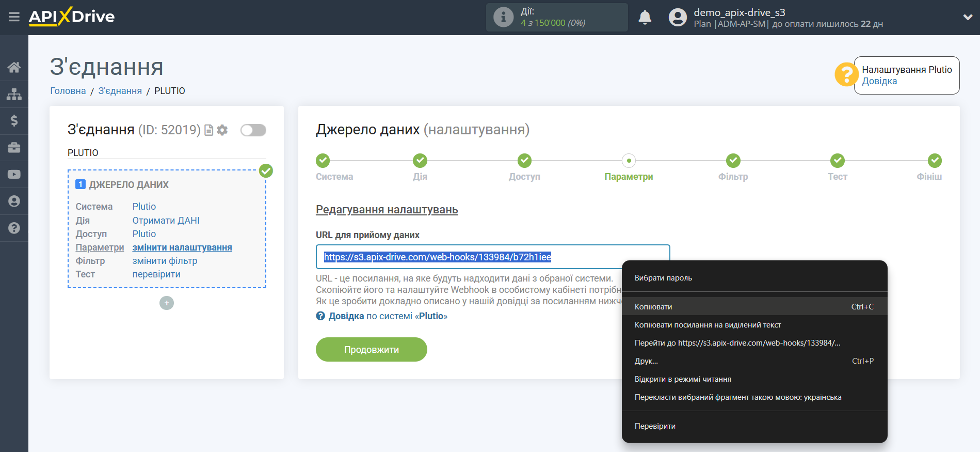Open connection settings gear icon
This screenshot has width=980, height=452.
(x=222, y=130)
